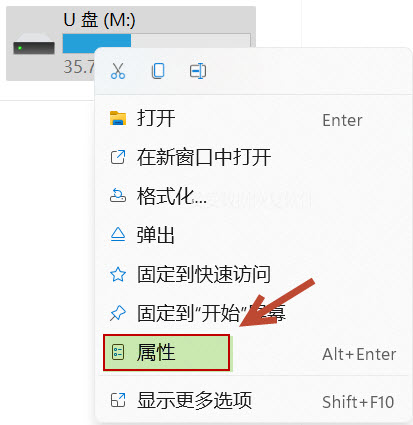Click the pin icon beside 固定到开始屏幕
413x425 pixels.
tap(118, 313)
